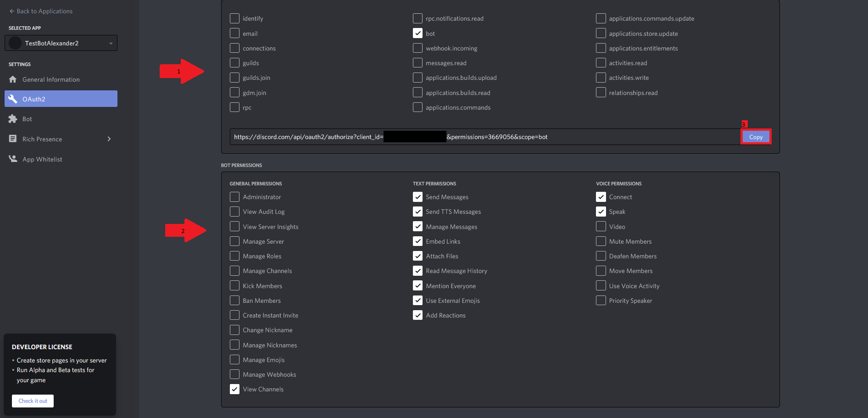Screen dimensions: 868x418
Task: Check the Ban Members permission
Action: tap(234, 300)
